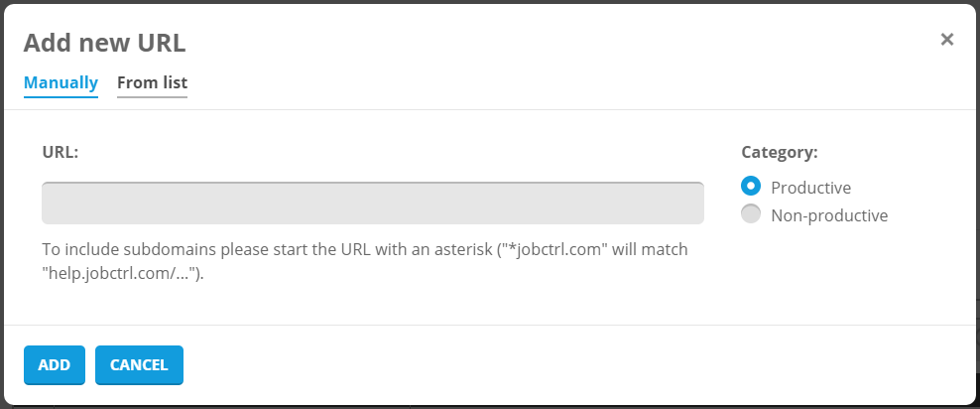980x409 pixels.
Task: Click the Non-productive label text
Action: [828, 215]
